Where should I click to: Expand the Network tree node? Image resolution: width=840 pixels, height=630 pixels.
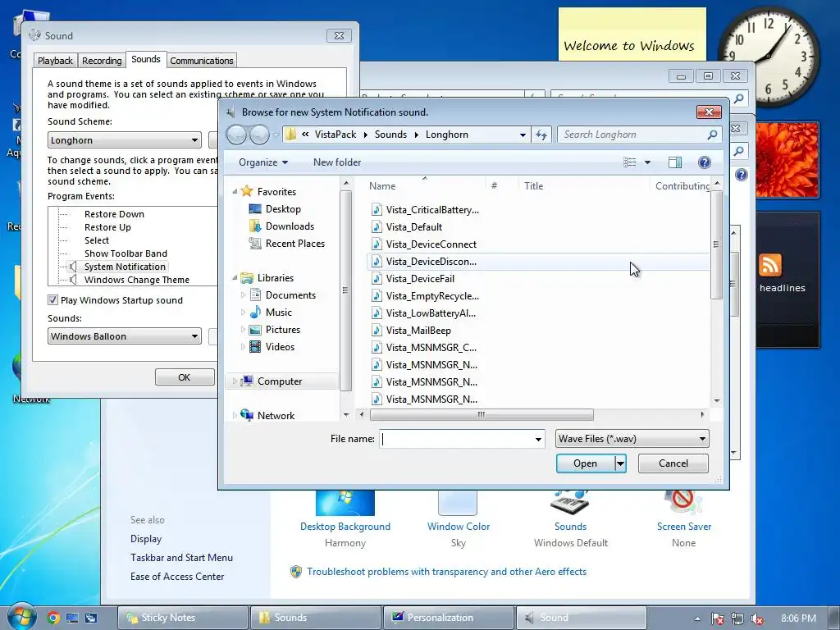coord(235,415)
